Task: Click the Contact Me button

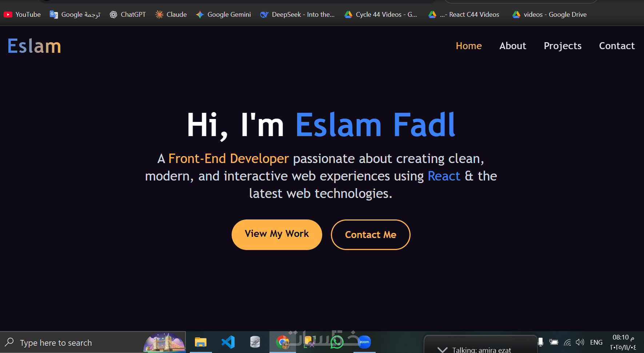Action: pyautogui.click(x=371, y=234)
